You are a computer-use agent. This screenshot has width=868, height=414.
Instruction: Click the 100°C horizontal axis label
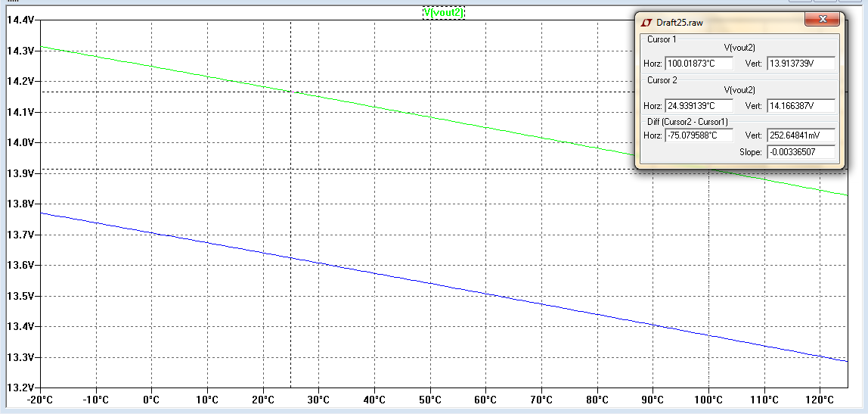click(708, 400)
